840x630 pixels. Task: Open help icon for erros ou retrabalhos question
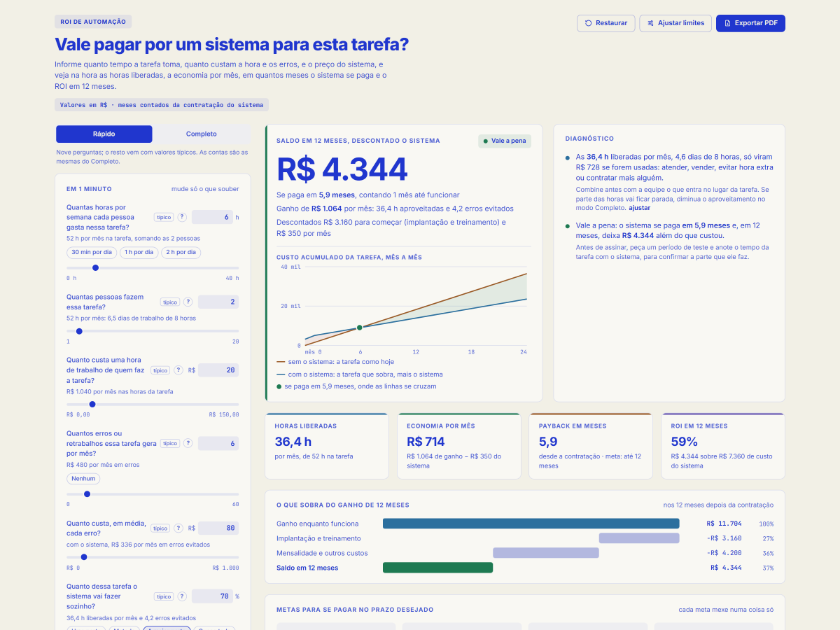pyautogui.click(x=188, y=443)
